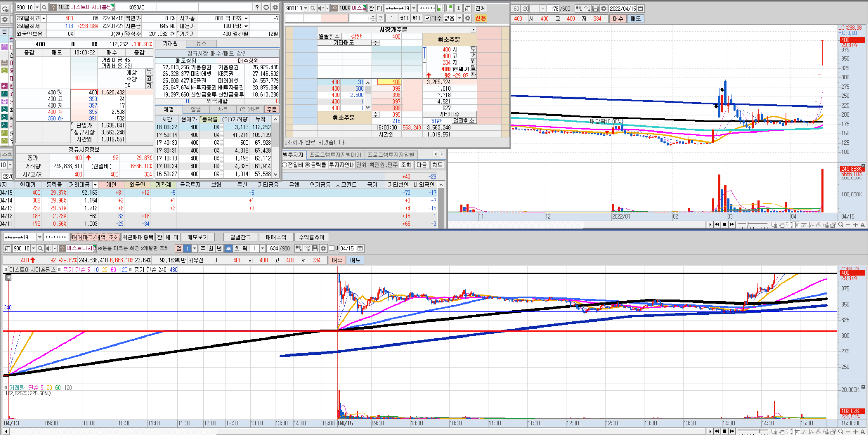Toggle the 틱 tick period button

click(245, 248)
